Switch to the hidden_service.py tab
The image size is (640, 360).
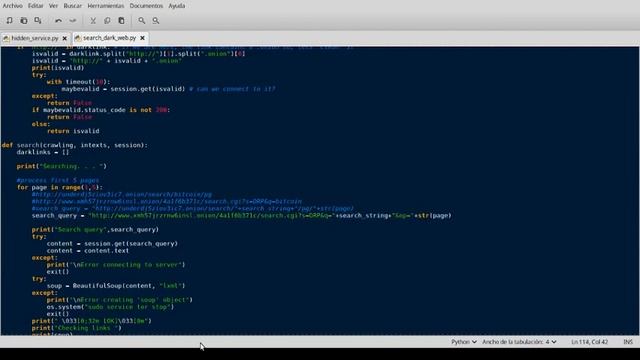tap(35, 38)
